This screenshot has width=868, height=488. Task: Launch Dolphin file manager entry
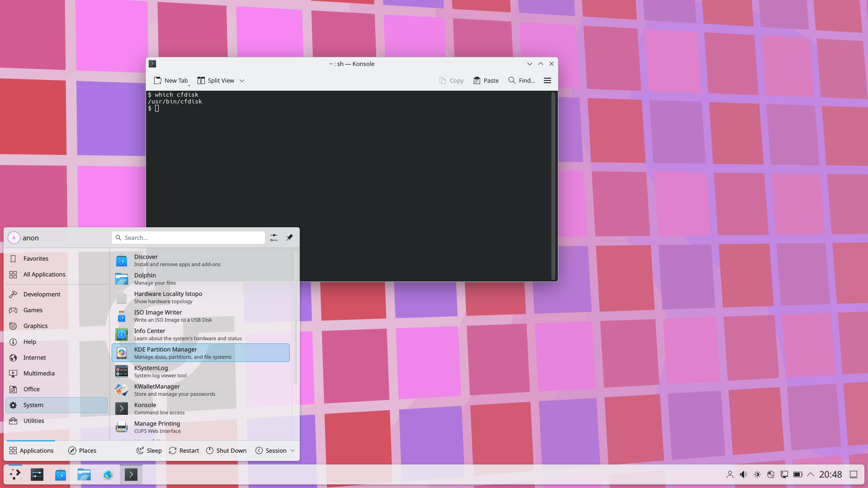coord(201,279)
